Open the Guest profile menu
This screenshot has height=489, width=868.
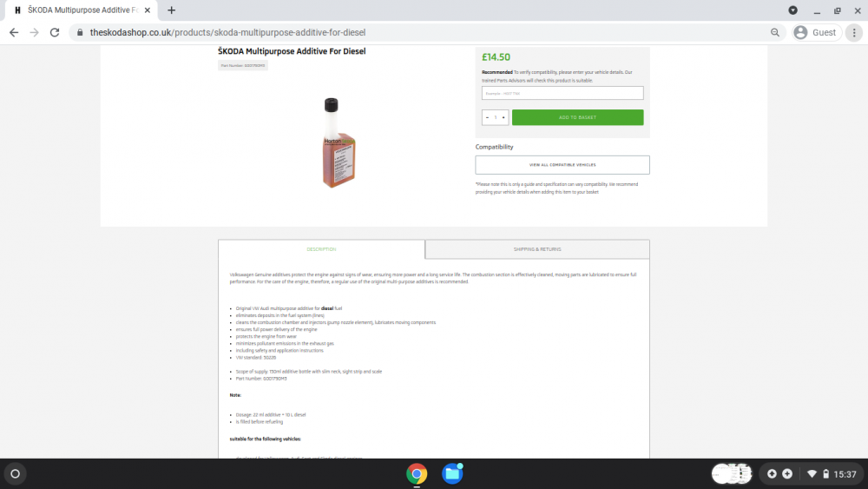coord(817,33)
